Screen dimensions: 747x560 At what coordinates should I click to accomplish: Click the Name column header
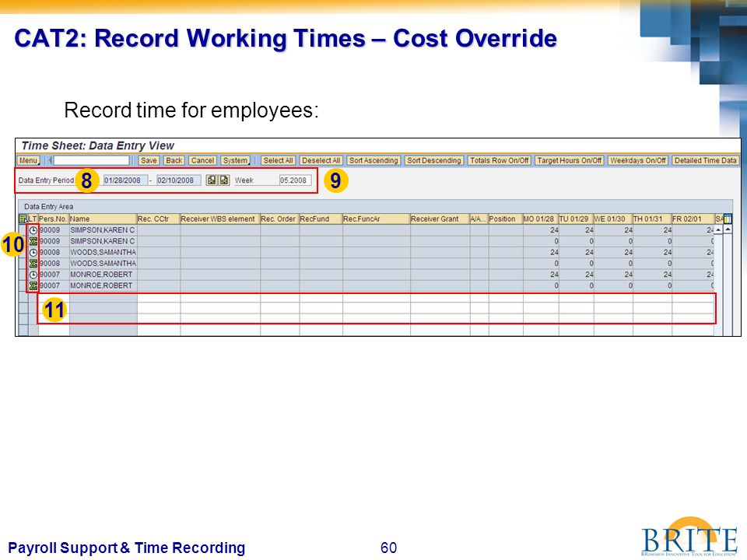coord(103,219)
